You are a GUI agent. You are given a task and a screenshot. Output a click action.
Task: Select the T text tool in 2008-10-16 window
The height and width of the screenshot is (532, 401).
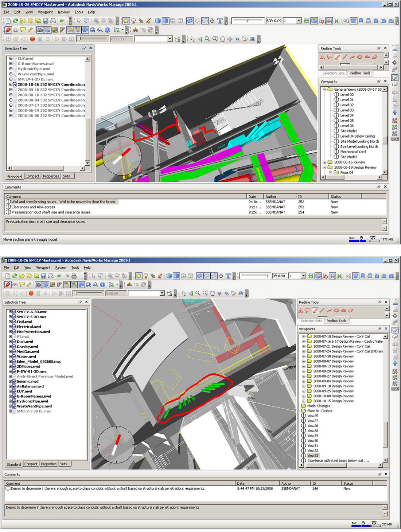pos(220,21)
